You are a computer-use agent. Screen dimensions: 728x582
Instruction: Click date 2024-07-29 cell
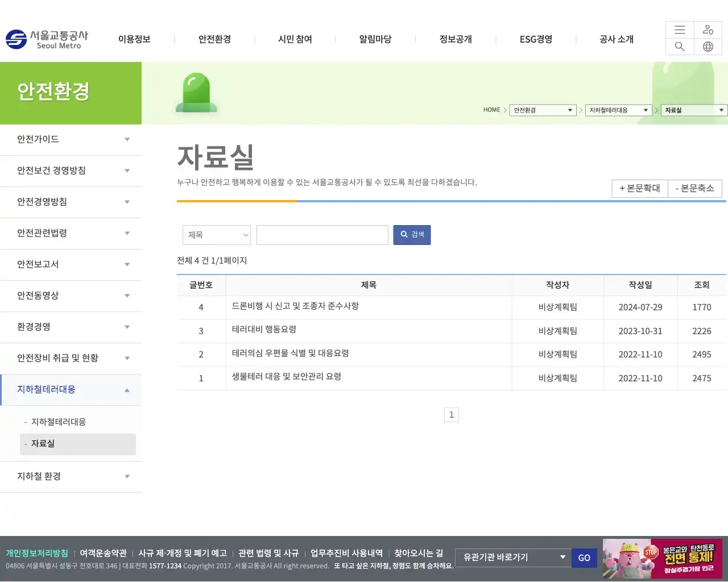tap(640, 307)
